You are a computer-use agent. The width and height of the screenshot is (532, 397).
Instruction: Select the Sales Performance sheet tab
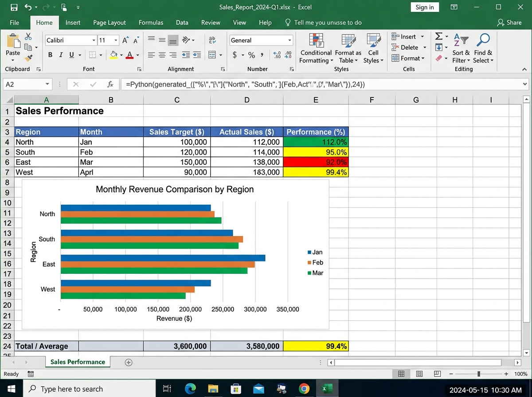pos(78,362)
